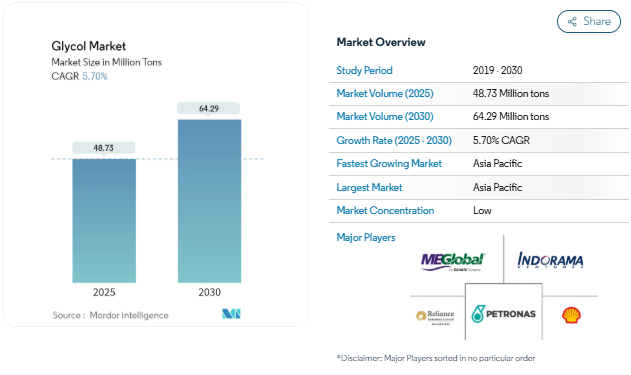Click Market Volume (2030) label
631x375 pixels.
tap(385, 116)
